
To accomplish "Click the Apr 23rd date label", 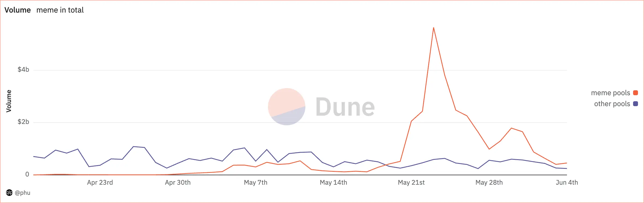I will tap(100, 182).
